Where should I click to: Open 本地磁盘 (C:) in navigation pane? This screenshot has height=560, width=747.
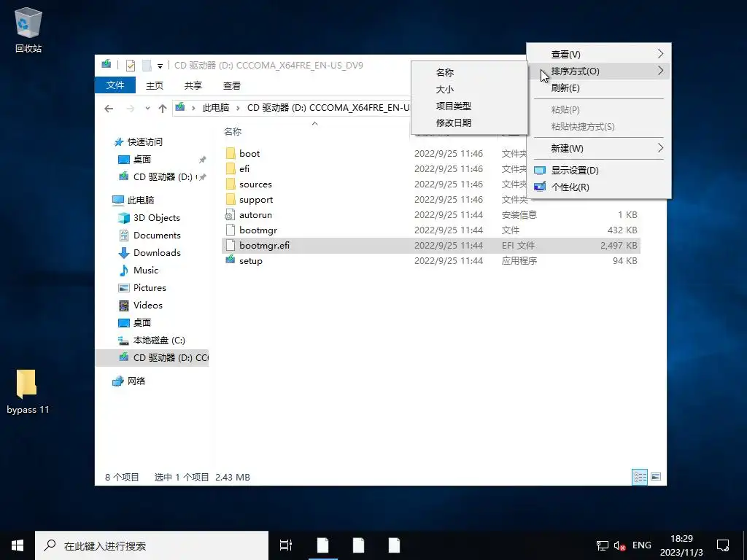click(x=158, y=340)
